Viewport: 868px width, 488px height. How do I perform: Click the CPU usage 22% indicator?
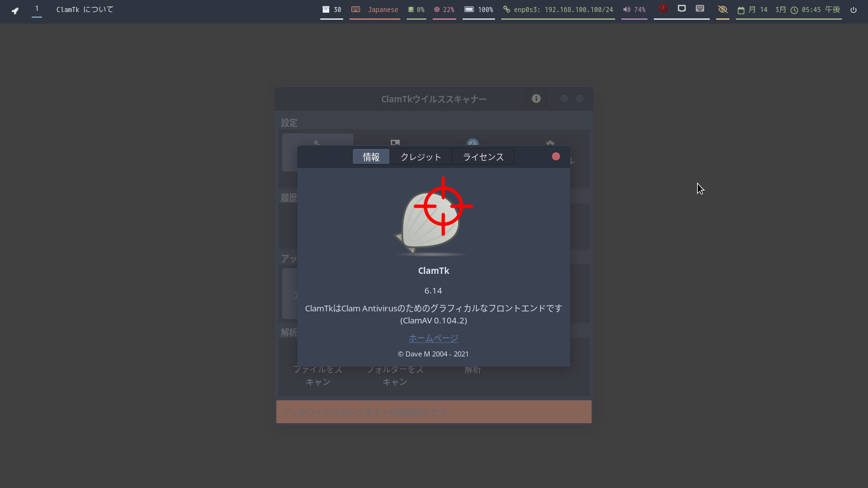444,10
